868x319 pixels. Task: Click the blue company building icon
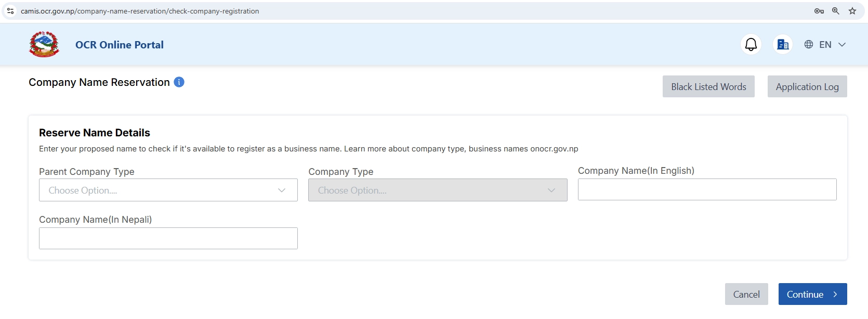click(x=782, y=44)
